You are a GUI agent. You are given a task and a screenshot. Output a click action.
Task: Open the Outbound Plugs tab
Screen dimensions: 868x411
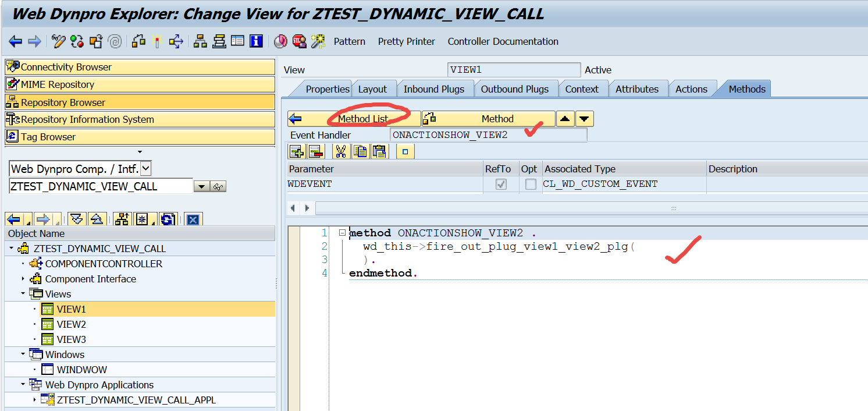(x=514, y=89)
